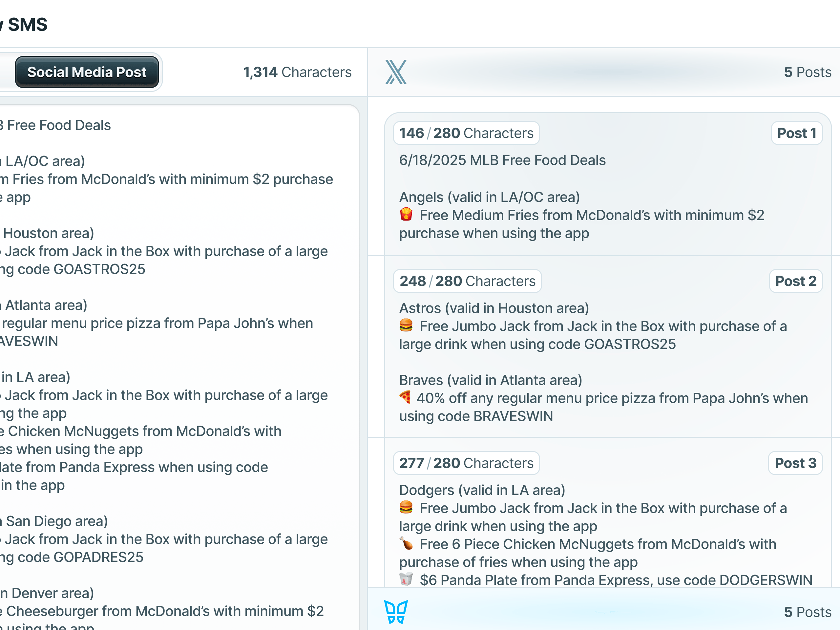The width and height of the screenshot is (840, 630).
Task: Select the Social Media Post tab
Action: coord(87,72)
